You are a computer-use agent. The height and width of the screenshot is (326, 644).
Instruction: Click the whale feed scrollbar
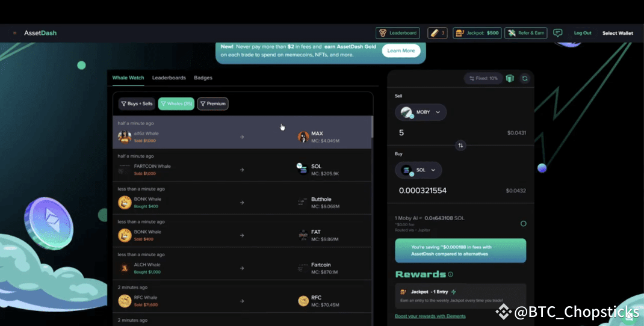pos(373,127)
